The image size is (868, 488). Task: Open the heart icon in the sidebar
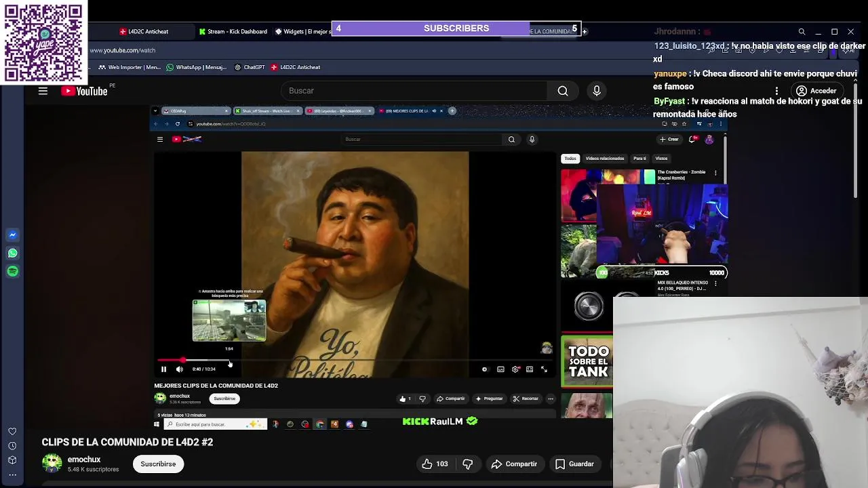point(12,432)
